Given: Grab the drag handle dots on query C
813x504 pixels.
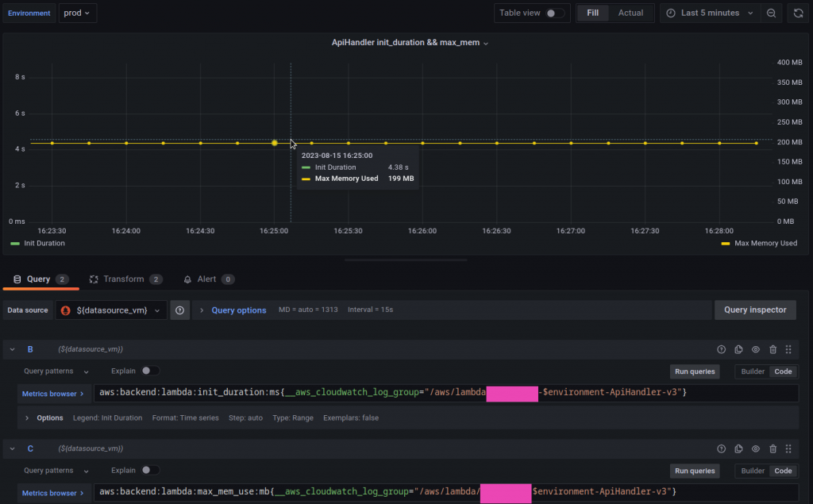Looking at the screenshot, I should tap(788, 448).
